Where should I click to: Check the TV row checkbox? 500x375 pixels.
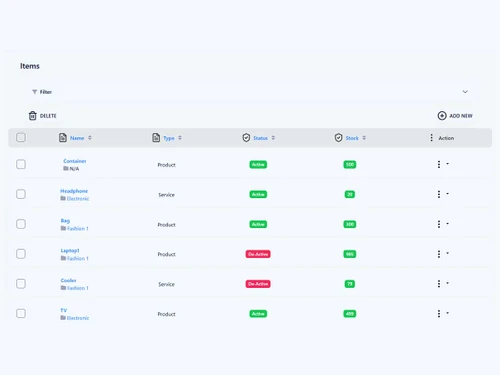(21, 314)
